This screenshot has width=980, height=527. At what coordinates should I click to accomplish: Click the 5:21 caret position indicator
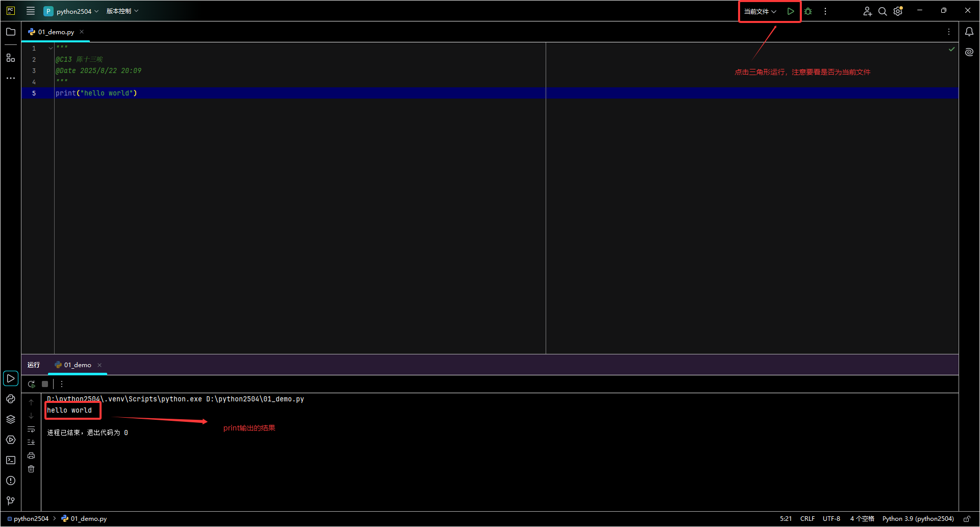(x=786, y=518)
